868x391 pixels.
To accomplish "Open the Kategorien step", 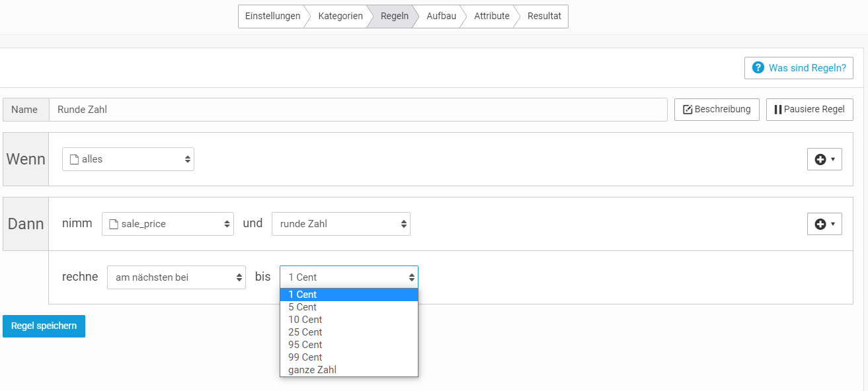I will point(340,17).
